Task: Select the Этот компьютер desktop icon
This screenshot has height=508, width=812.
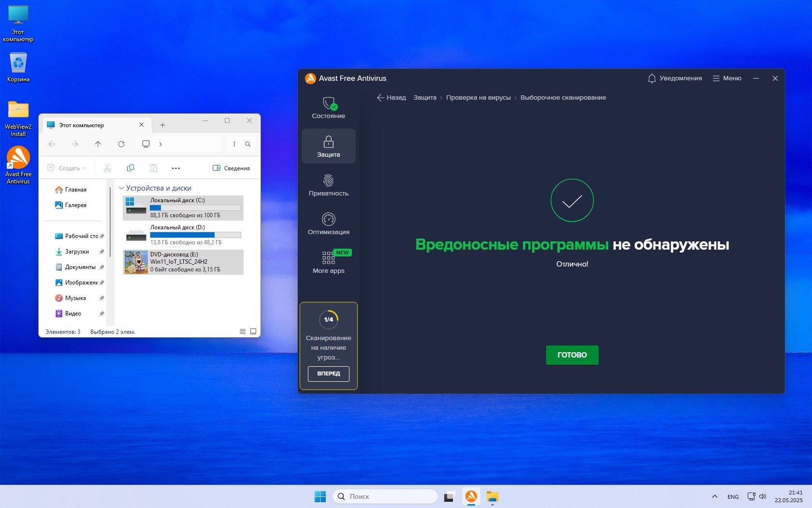Action: (18, 24)
